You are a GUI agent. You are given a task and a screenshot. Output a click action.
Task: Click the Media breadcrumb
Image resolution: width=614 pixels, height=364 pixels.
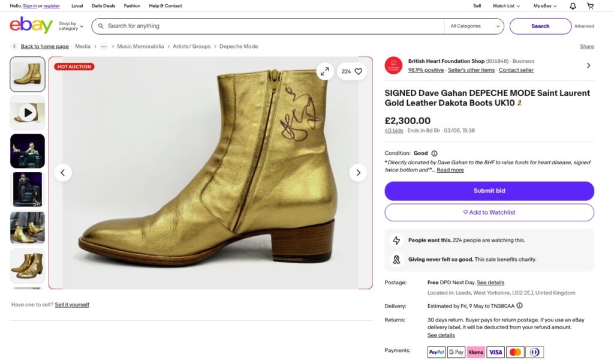[x=83, y=46]
